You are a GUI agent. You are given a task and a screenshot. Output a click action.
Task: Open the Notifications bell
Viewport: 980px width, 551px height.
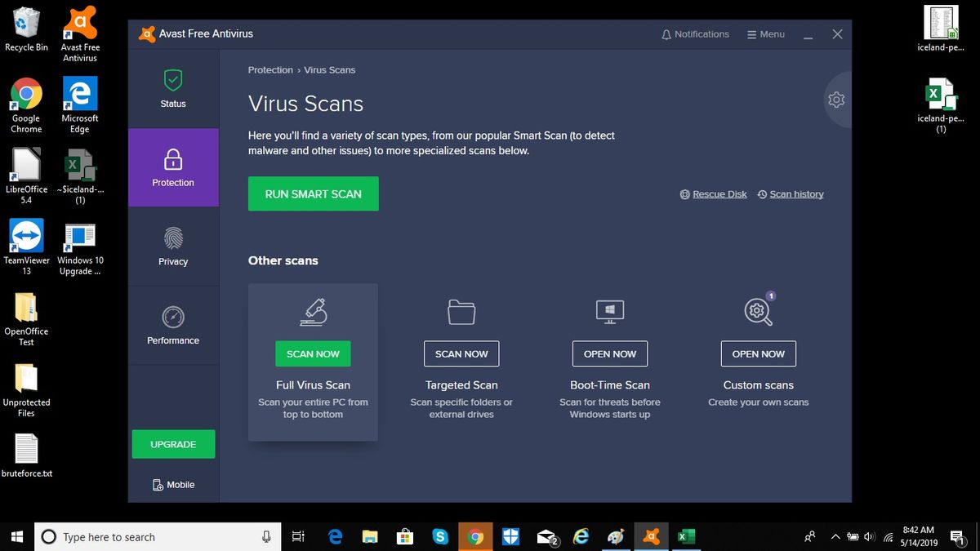coord(666,33)
